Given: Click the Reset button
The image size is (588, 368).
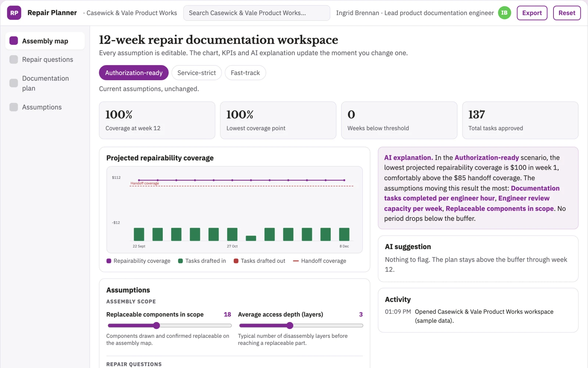Looking at the screenshot, I should [x=567, y=13].
